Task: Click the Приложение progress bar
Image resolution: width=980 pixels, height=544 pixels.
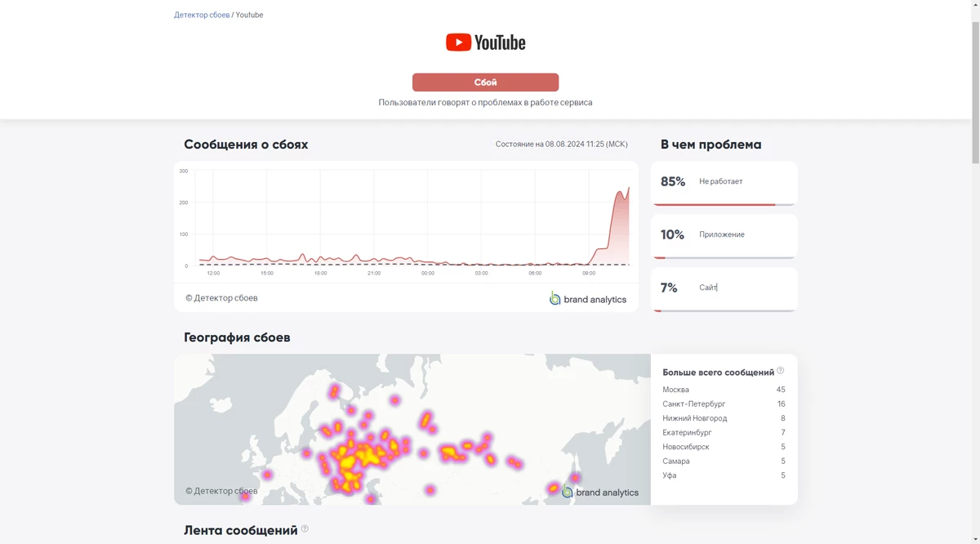Action: [724, 257]
